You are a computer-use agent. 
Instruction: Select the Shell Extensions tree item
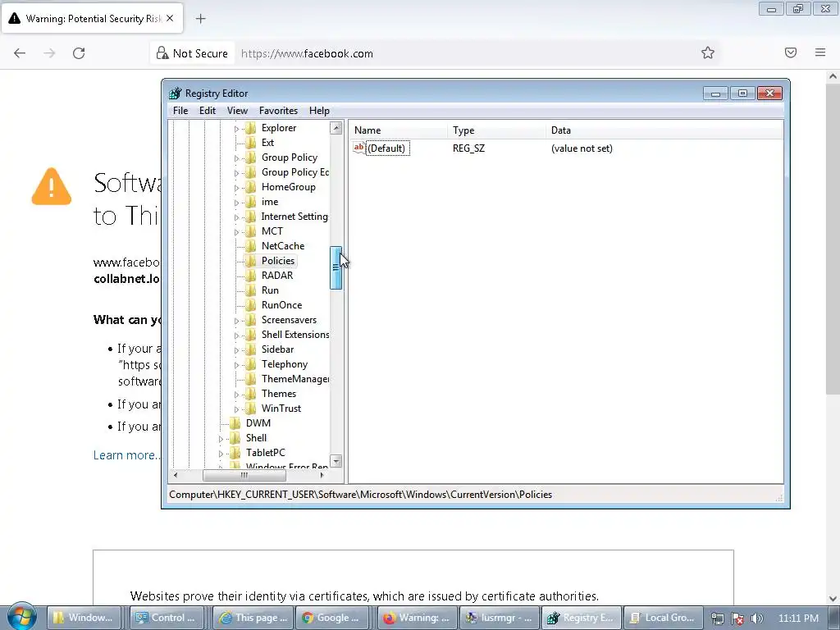295,335
